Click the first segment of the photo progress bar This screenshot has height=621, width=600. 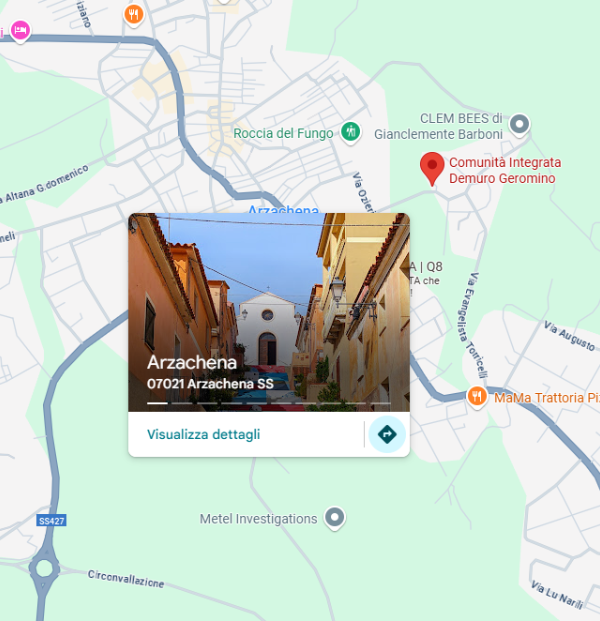157,403
